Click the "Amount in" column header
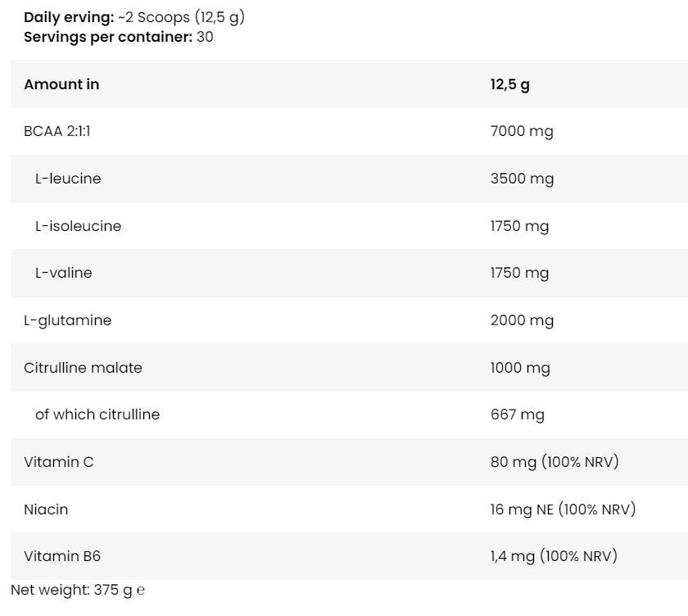Image resolution: width=688 pixels, height=616 pixels. point(61,84)
